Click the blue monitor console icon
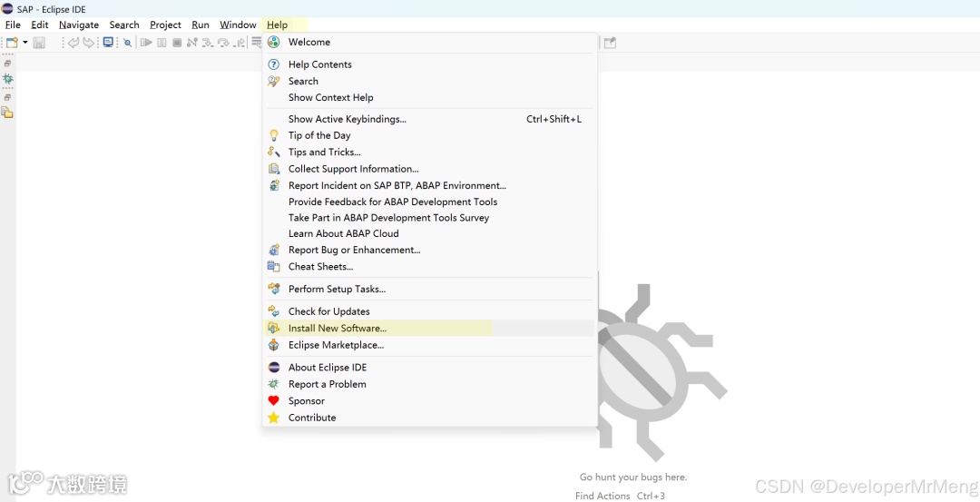Screen dimensions: 980x502 pyautogui.click(x=108, y=43)
